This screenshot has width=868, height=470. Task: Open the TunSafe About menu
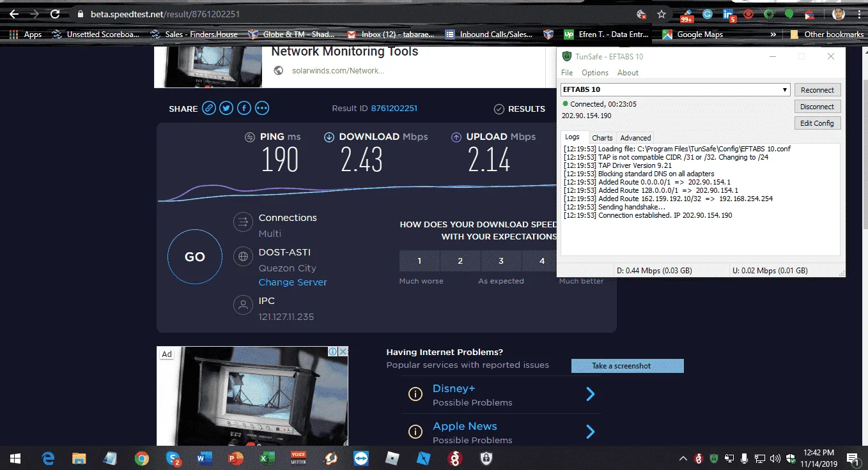pyautogui.click(x=628, y=73)
